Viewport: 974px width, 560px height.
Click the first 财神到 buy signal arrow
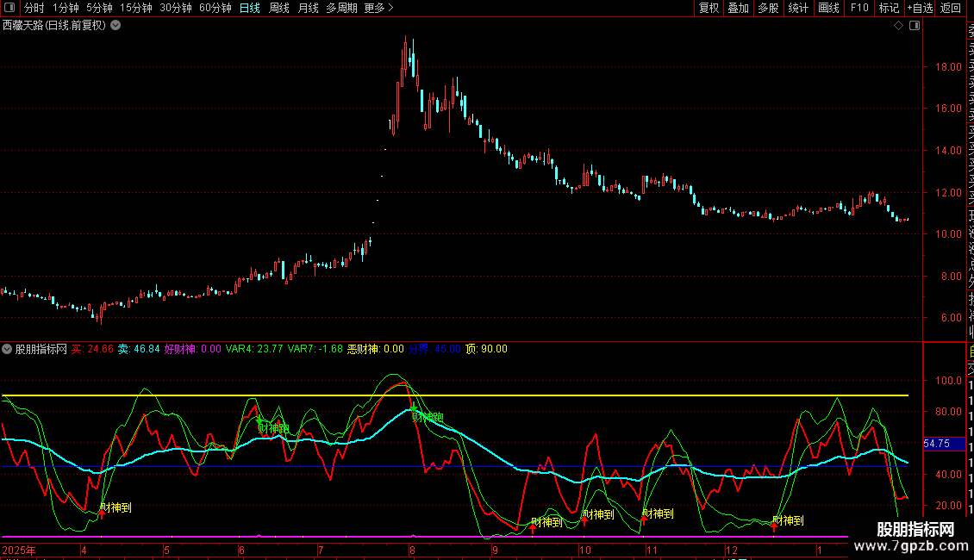point(102,514)
